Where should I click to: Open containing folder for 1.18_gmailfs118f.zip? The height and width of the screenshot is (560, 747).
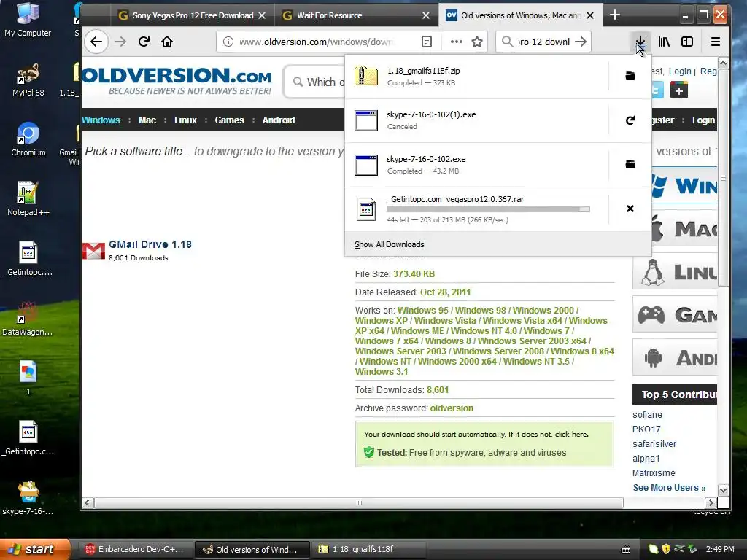(x=630, y=76)
